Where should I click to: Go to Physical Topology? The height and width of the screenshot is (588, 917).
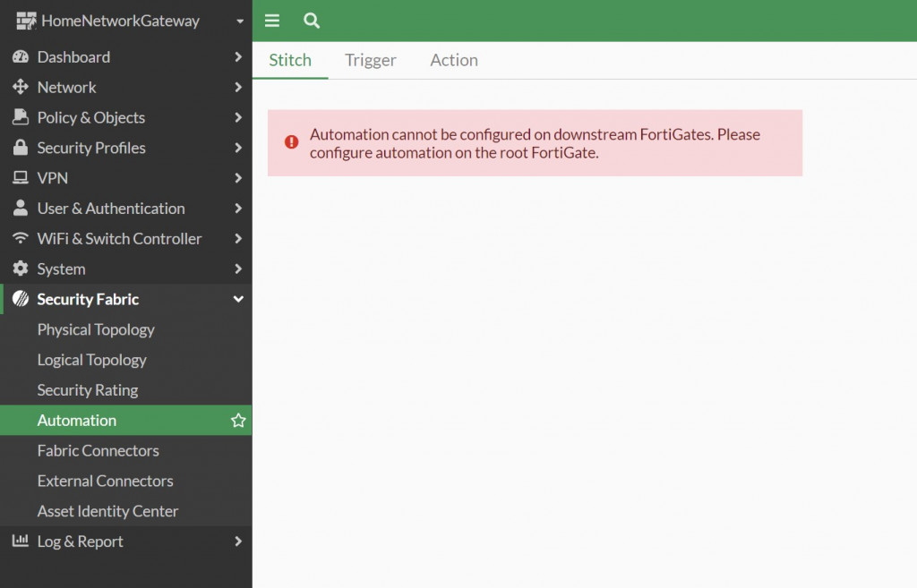(125, 329)
